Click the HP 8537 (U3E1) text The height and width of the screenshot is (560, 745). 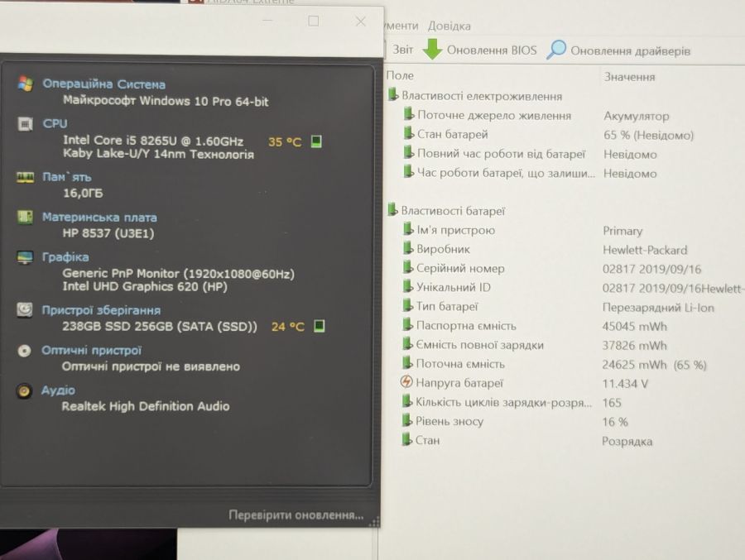click(108, 233)
